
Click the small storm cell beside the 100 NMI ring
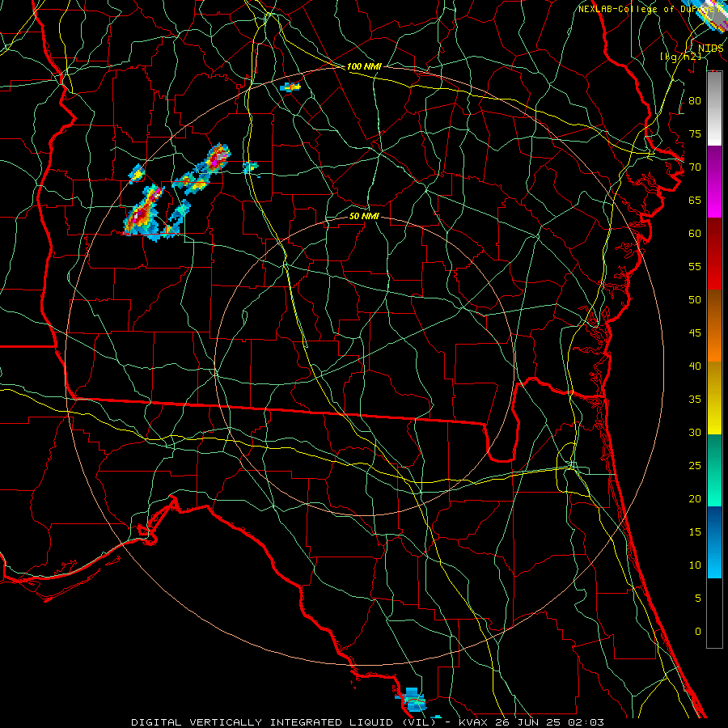[290, 87]
